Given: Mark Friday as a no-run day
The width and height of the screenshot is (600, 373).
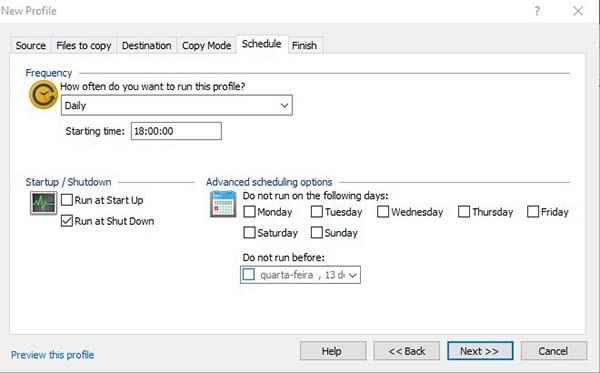Looking at the screenshot, I should pos(533,212).
